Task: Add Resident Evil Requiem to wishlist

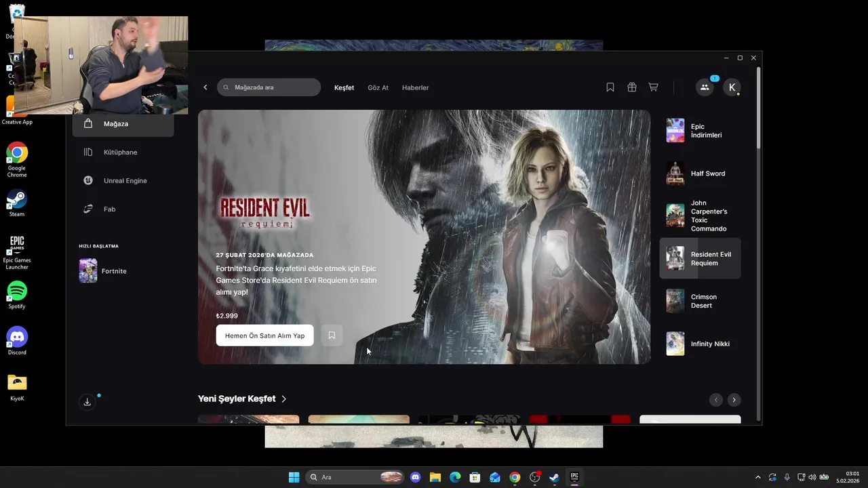Action: tap(332, 335)
